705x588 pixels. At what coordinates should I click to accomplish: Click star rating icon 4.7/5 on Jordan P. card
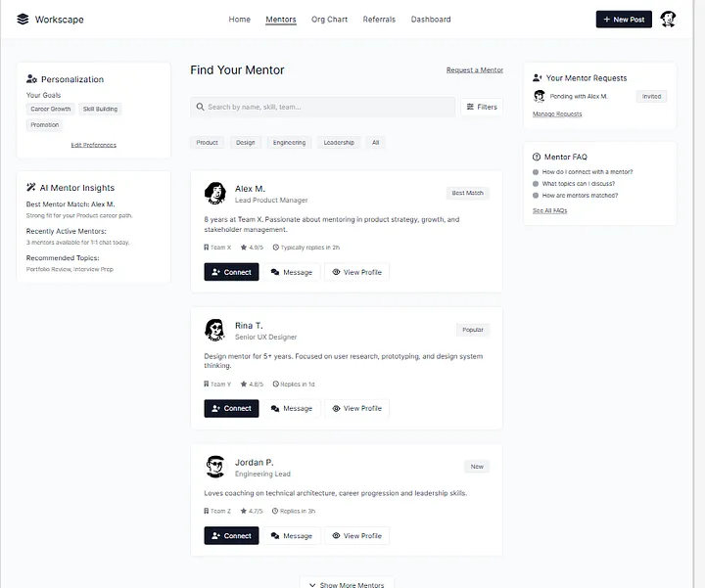point(244,511)
